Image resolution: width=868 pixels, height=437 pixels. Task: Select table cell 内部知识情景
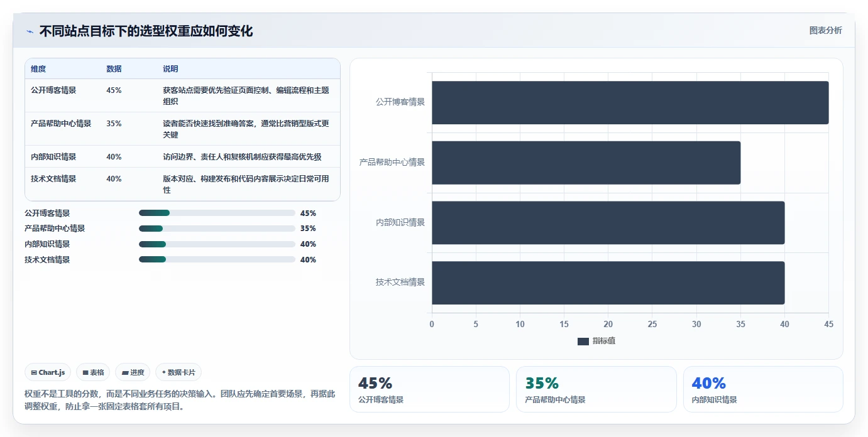pyautogui.click(x=53, y=157)
